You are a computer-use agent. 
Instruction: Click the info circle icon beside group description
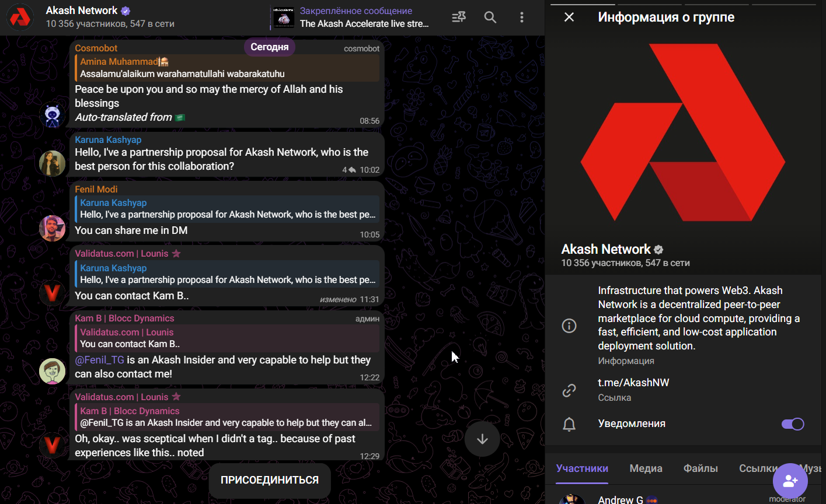click(x=569, y=325)
